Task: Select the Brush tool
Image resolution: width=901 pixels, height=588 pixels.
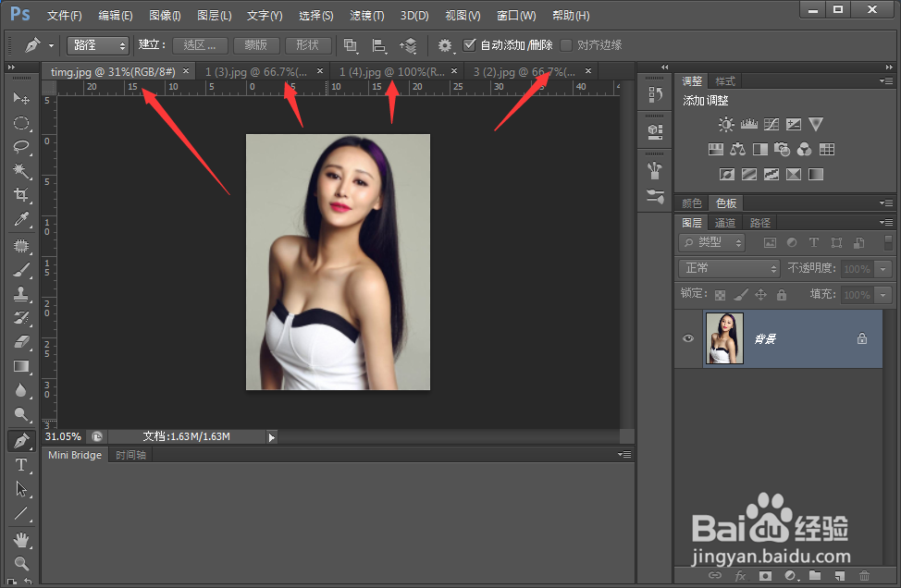Action: pyautogui.click(x=21, y=270)
